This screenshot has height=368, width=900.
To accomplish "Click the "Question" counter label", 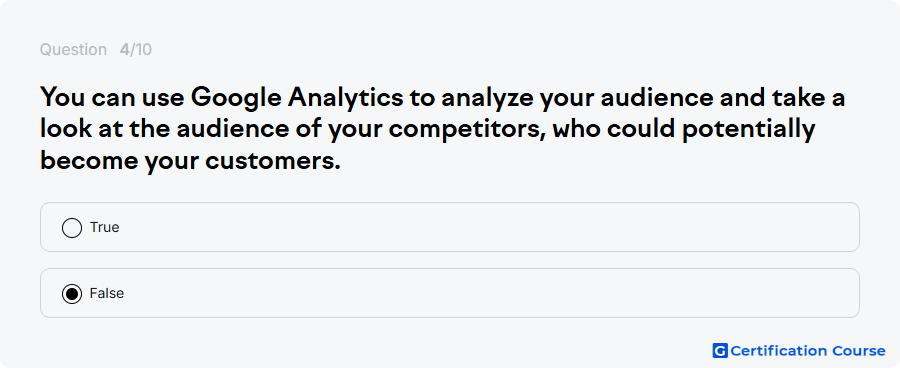I will [73, 50].
